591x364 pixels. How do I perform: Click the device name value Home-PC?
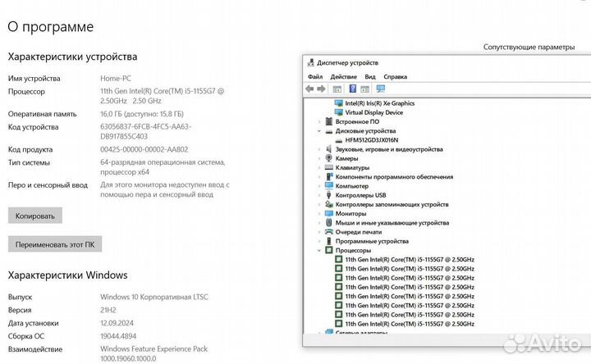[116, 79]
